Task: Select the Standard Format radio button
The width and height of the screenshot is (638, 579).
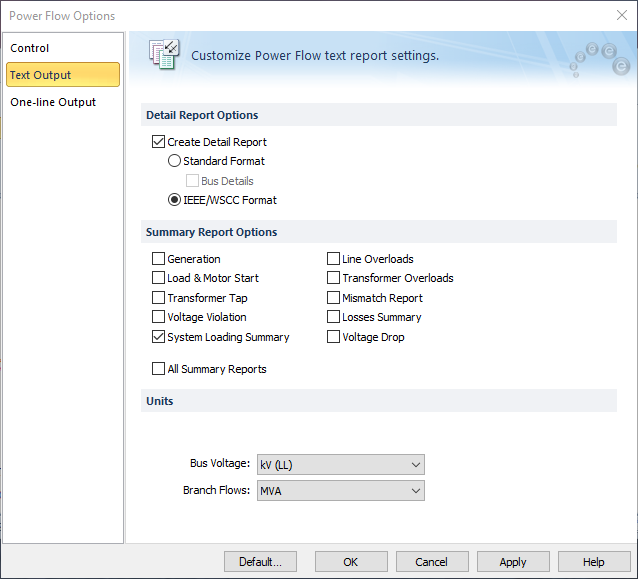Action: (x=175, y=161)
